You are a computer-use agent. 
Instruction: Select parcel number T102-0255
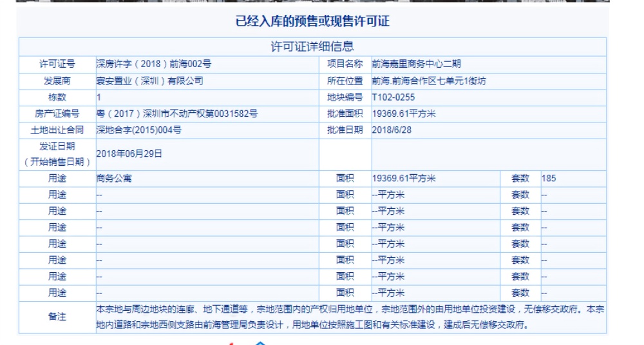coord(393,97)
